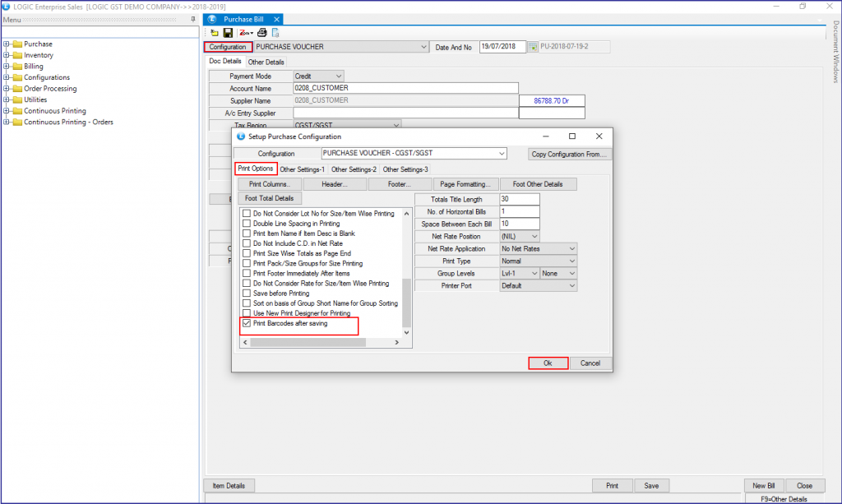Click the Ok button in the setup dialog
The width and height of the screenshot is (842, 504).
click(x=548, y=363)
